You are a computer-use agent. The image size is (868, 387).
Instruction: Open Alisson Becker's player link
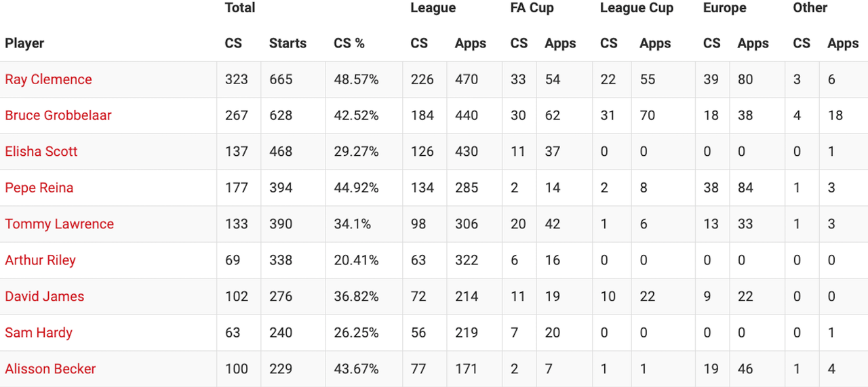click(50, 369)
